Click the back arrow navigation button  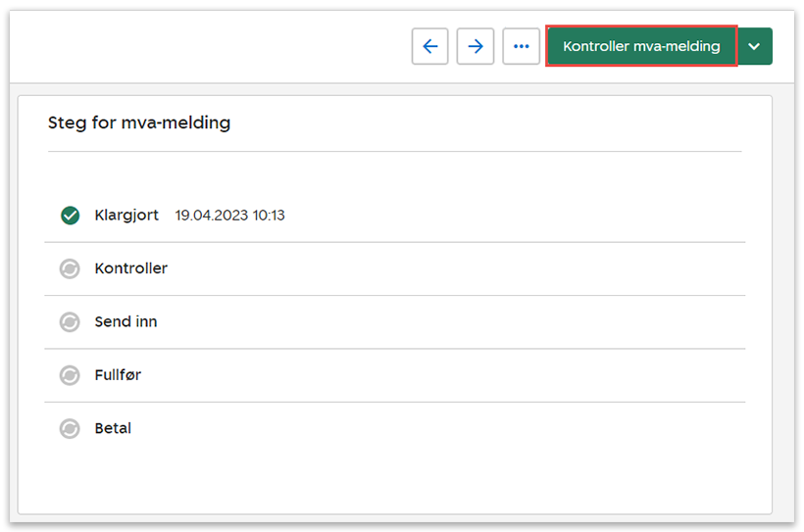tap(429, 46)
